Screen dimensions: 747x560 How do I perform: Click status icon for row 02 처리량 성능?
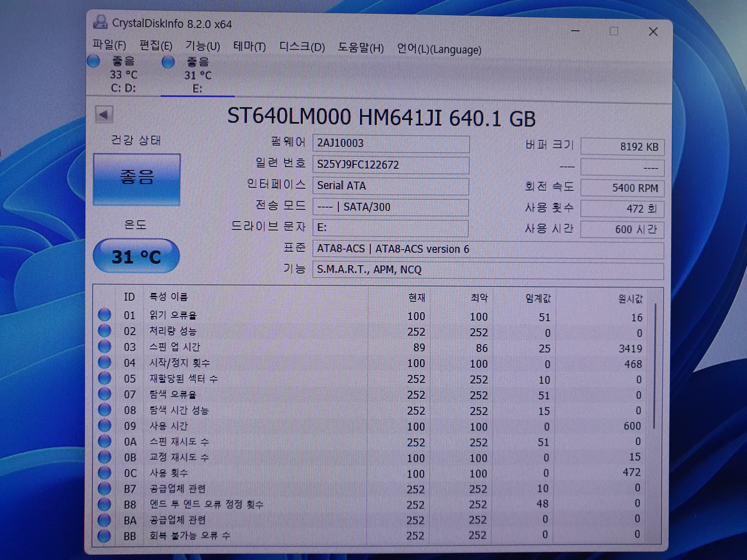click(104, 331)
